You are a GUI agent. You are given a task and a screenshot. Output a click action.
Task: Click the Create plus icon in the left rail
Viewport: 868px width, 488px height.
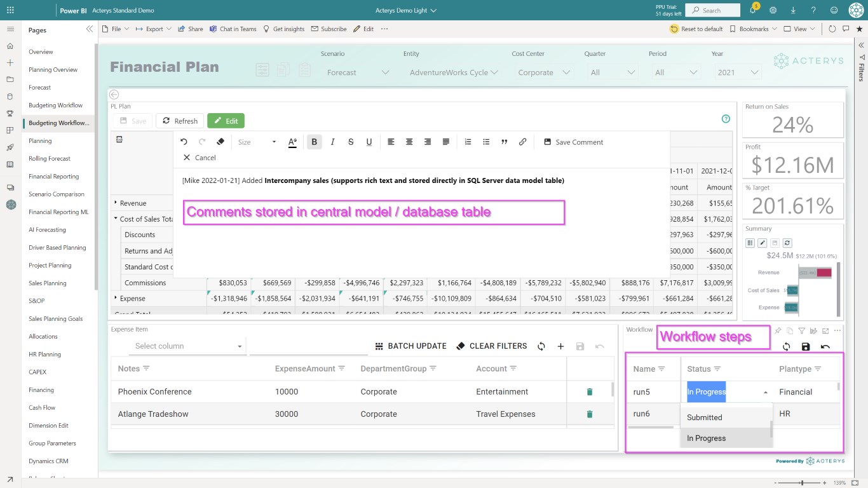click(10, 63)
